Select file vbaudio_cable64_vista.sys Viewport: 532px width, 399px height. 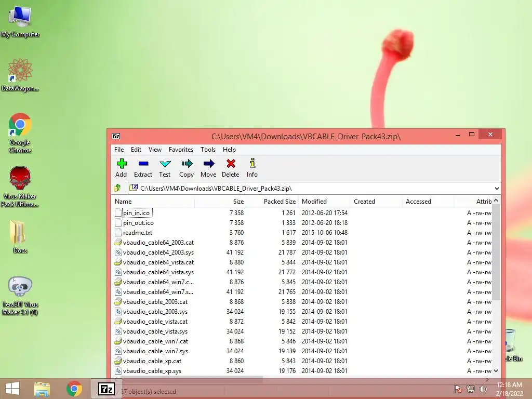[158, 272]
